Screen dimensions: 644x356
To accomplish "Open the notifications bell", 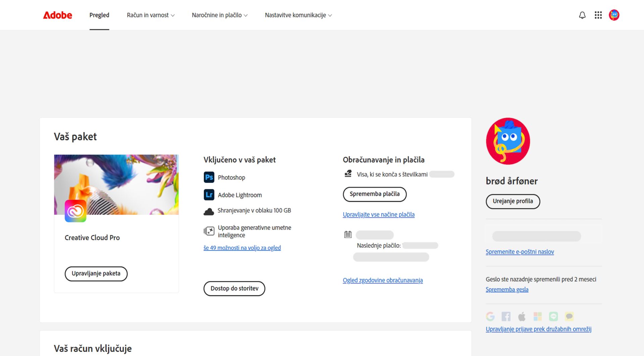I will [x=582, y=15].
